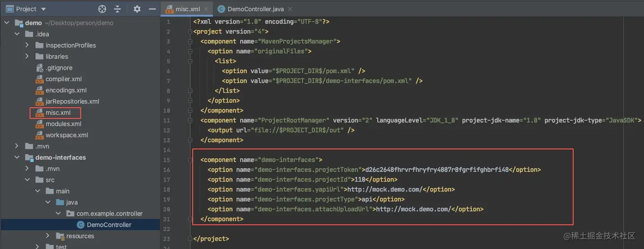Click the projectToken value d26c2648... in editor

[437, 170]
